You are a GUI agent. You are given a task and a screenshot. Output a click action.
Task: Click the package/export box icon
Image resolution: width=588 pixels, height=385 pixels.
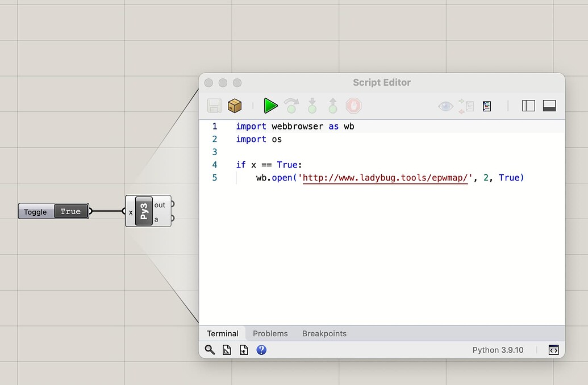pos(235,106)
